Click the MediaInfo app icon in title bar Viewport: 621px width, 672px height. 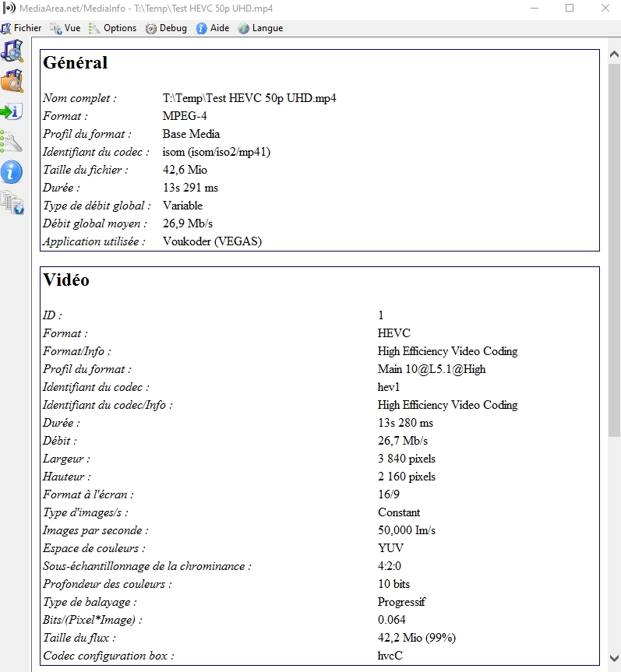[9, 8]
